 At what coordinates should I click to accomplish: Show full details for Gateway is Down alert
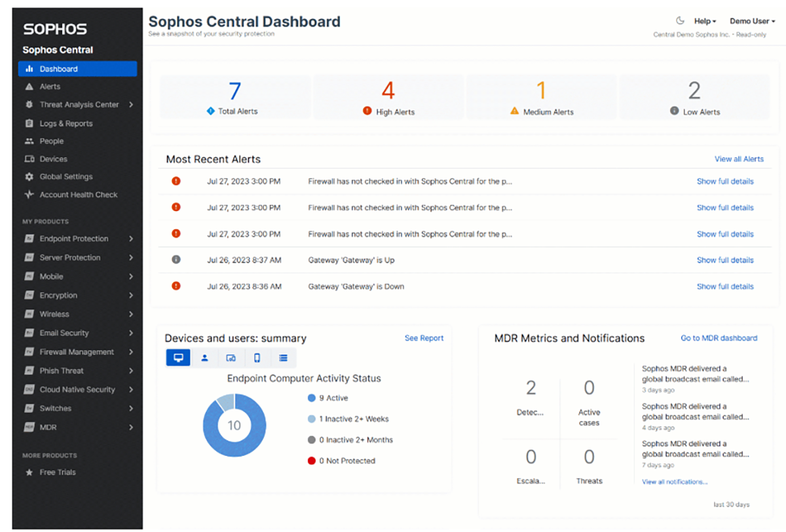click(x=725, y=286)
